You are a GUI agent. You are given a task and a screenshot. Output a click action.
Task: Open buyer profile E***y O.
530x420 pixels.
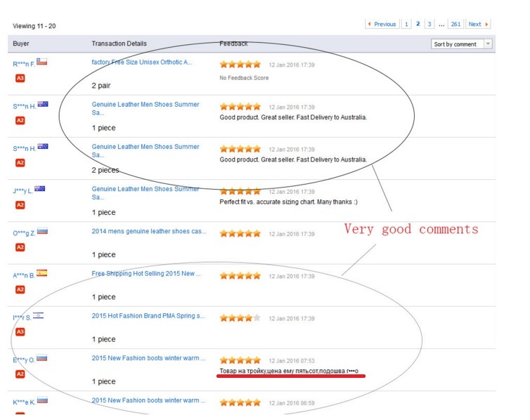tap(24, 360)
